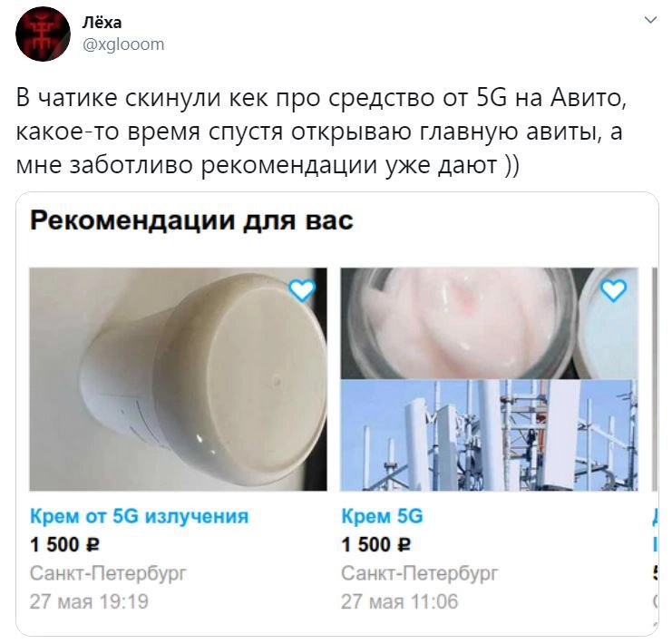Click the 27 мая 19:19 timestamp

tap(89, 601)
